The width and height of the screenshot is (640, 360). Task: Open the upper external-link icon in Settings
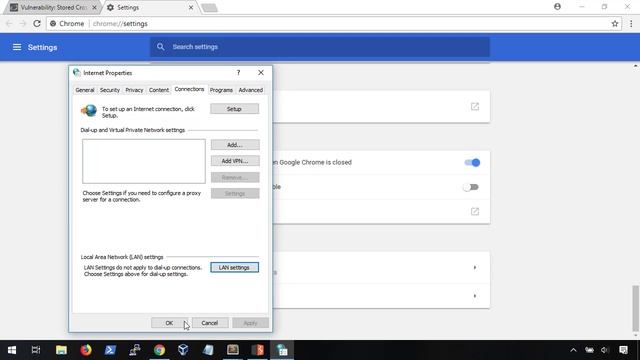tap(475, 107)
